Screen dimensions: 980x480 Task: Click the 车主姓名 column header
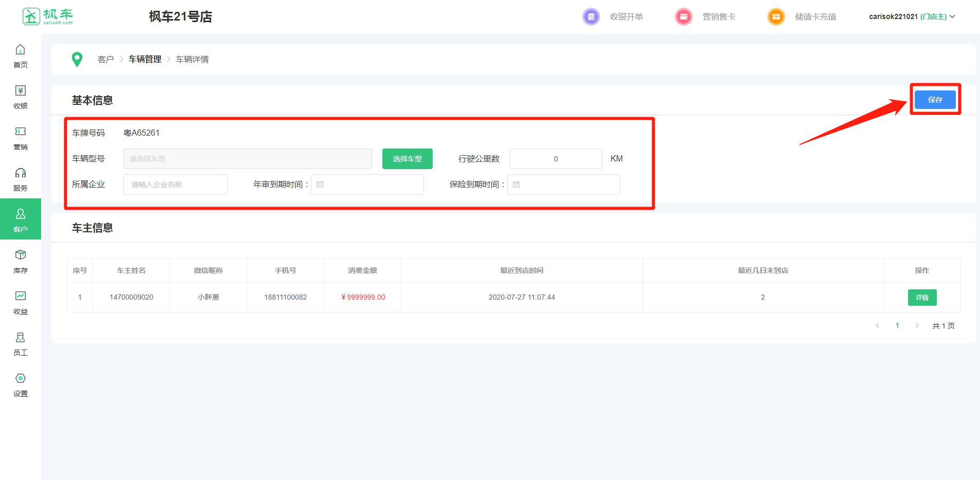click(132, 270)
